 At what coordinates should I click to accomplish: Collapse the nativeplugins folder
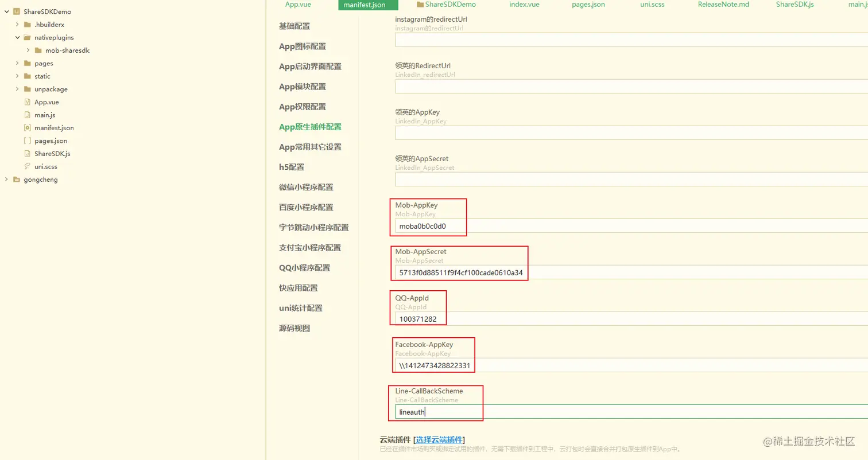[x=17, y=37]
